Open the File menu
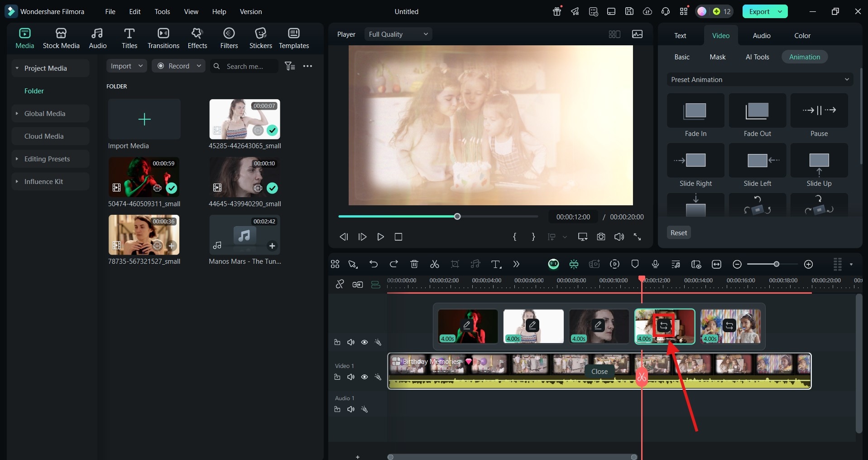Viewport: 868px width, 460px height. coord(110,11)
